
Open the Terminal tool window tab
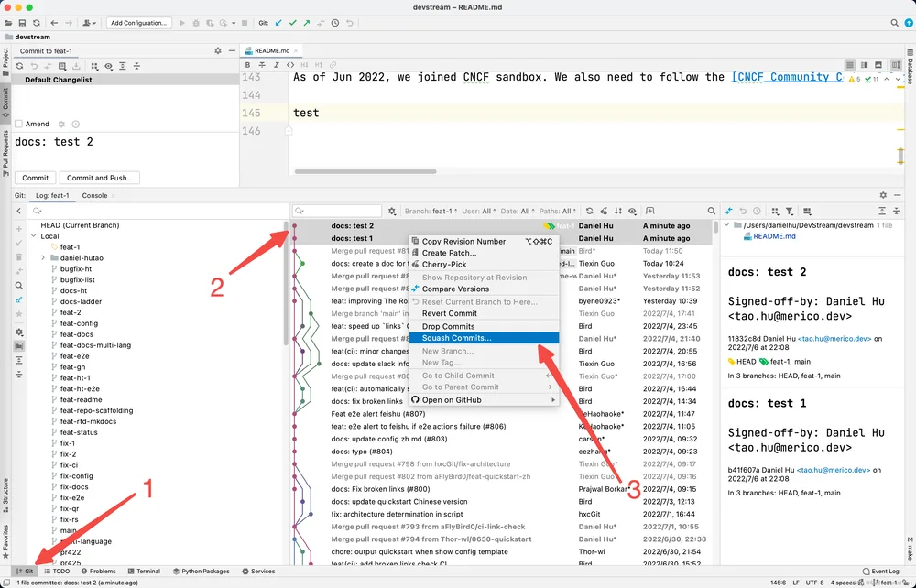pyautogui.click(x=145, y=572)
